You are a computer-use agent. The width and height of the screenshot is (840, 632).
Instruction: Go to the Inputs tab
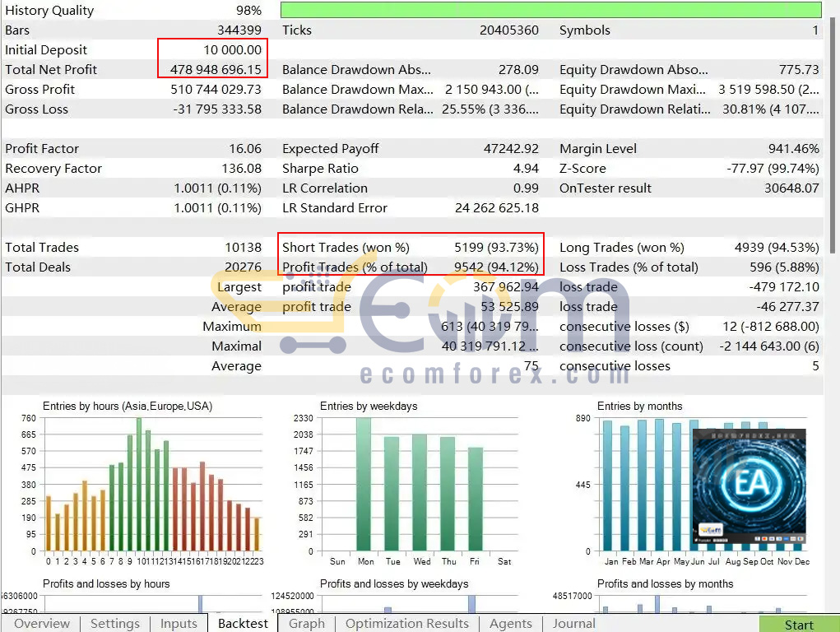pyautogui.click(x=179, y=624)
